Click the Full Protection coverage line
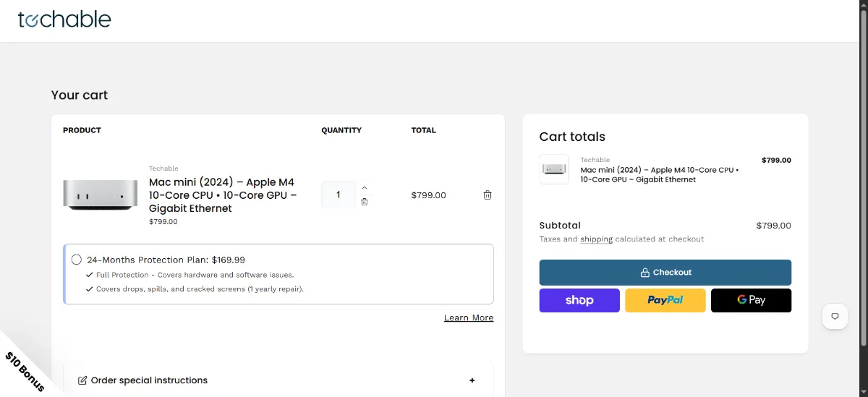This screenshot has height=397, width=868. (x=195, y=276)
